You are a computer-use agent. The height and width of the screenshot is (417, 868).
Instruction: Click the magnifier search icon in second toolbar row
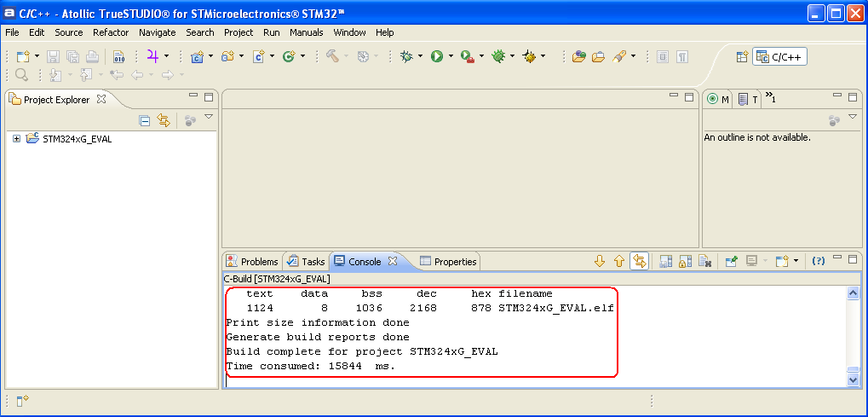(21, 74)
